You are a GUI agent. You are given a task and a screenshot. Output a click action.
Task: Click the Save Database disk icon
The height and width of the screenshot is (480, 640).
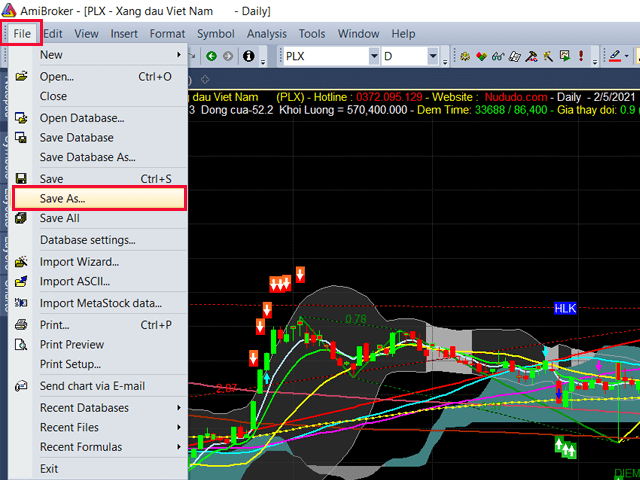click(x=21, y=138)
